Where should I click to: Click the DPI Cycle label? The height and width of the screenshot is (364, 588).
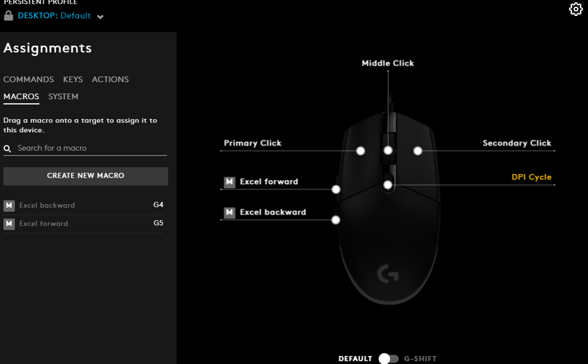pos(531,177)
